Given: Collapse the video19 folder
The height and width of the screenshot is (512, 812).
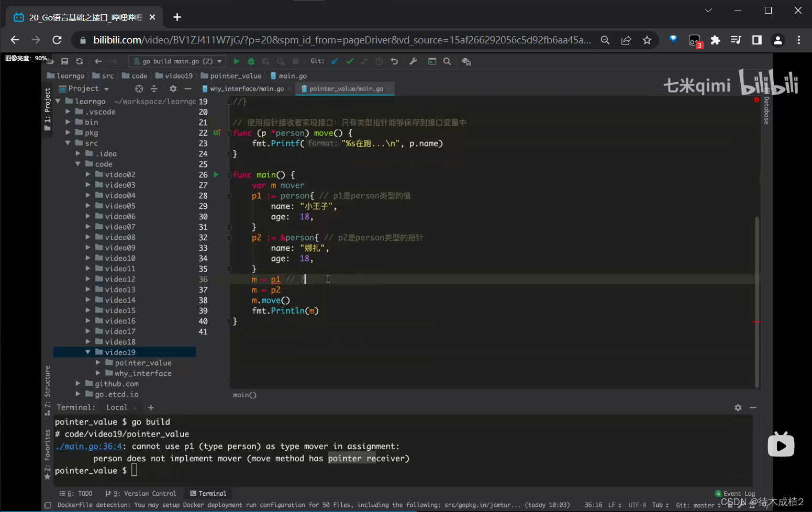Looking at the screenshot, I should 88,352.
